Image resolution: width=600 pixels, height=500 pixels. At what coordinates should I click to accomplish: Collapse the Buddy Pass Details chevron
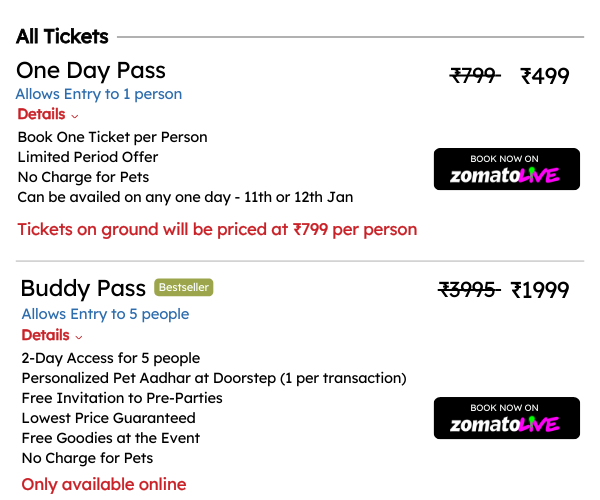pyautogui.click(x=79, y=337)
